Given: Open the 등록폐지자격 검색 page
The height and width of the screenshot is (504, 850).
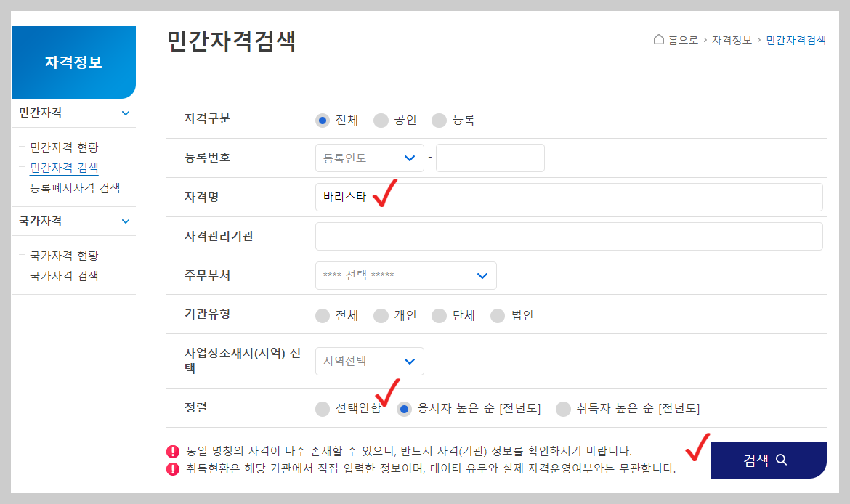Looking at the screenshot, I should point(75,187).
